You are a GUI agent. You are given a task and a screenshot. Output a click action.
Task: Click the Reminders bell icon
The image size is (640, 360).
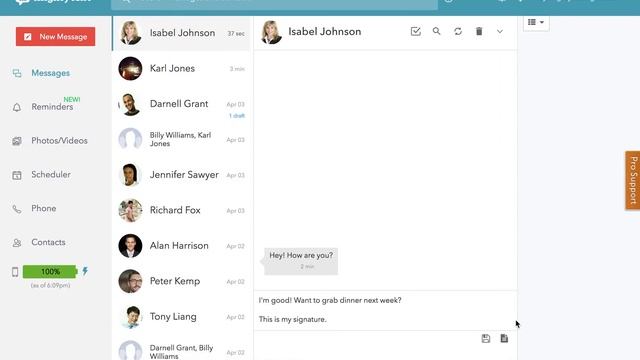(17, 107)
